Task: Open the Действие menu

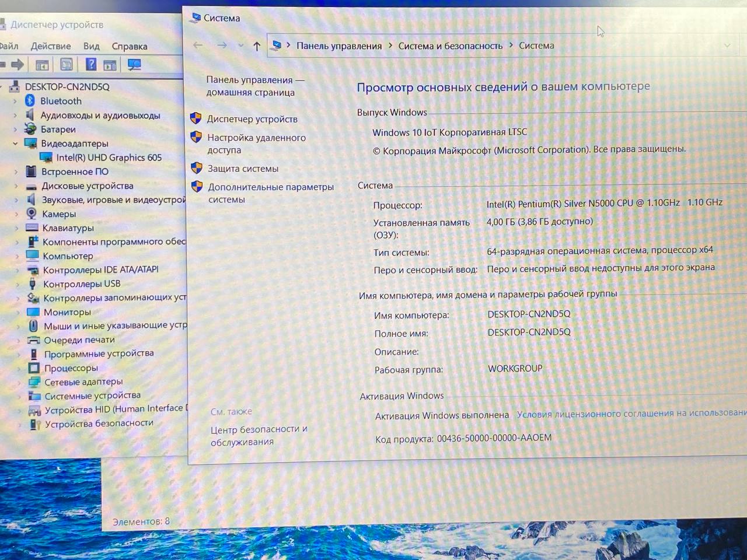Action: (x=51, y=46)
